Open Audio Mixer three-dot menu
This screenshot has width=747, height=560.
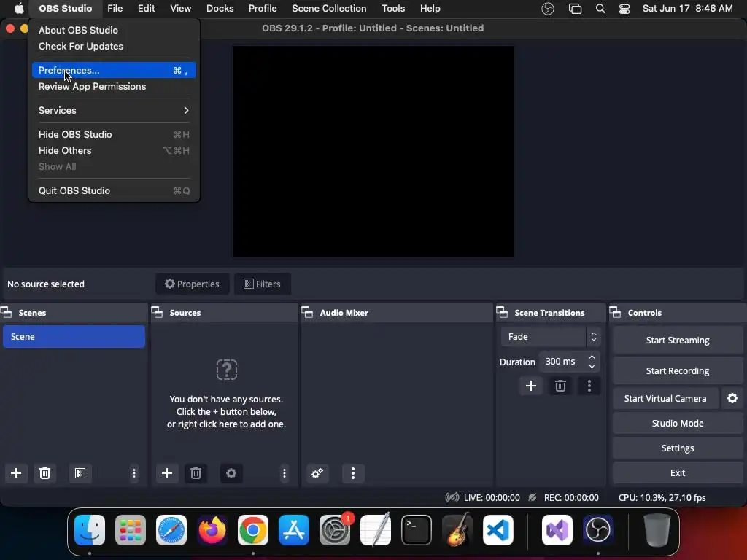(x=353, y=473)
